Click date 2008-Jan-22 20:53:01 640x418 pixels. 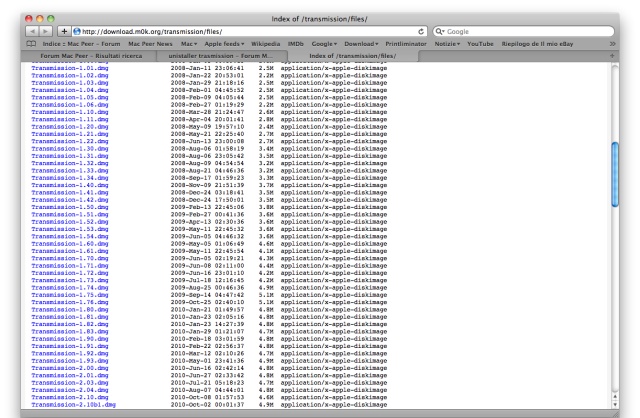(207, 76)
